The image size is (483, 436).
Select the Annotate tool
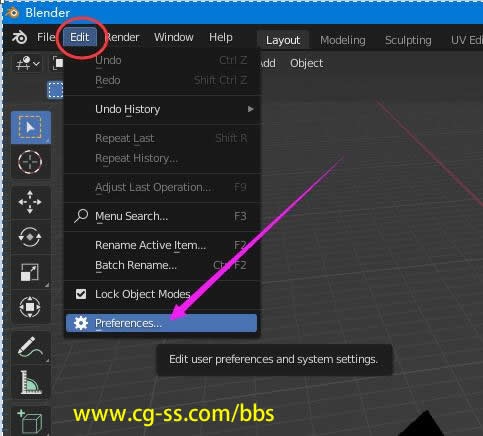pos(30,347)
